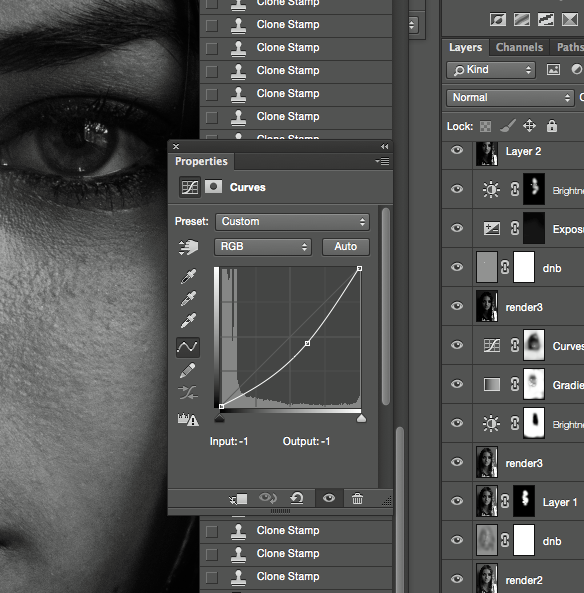Click the Gradient layer icon
The width and height of the screenshot is (584, 593).
pos(492,385)
